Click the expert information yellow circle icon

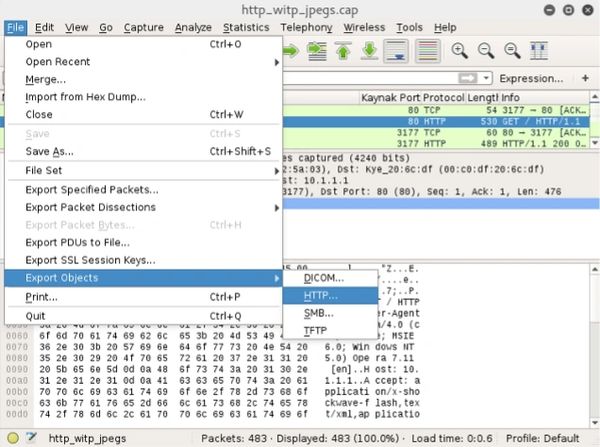click(13, 438)
